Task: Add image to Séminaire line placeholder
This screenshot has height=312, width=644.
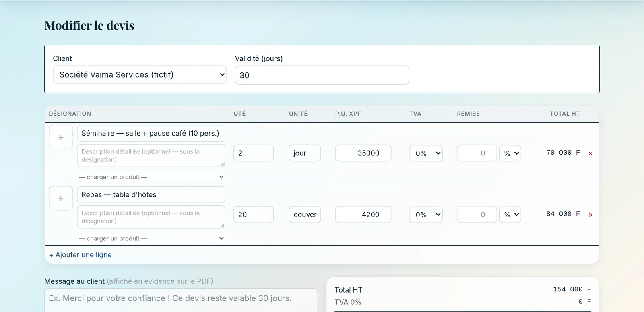Action: point(61,137)
